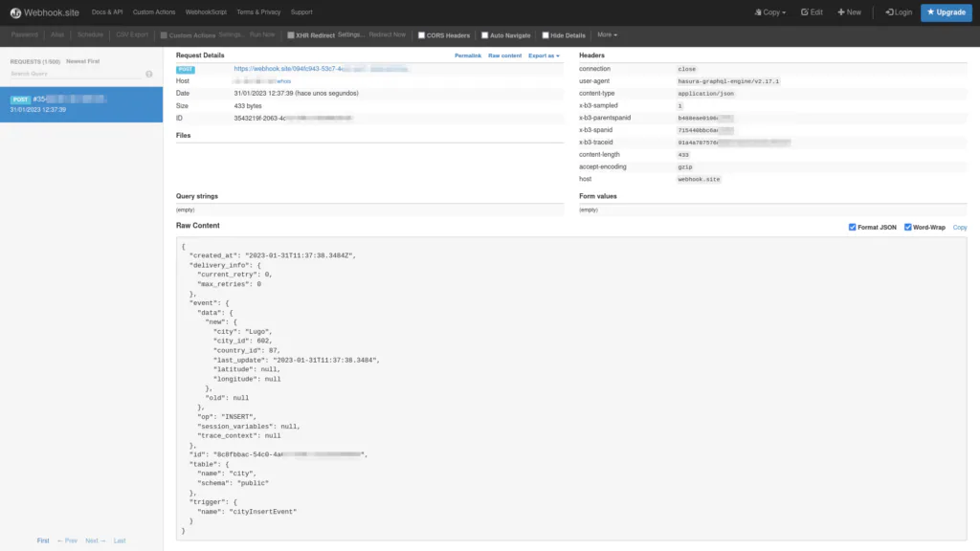Click the accept-encoding value gzip

(x=685, y=166)
